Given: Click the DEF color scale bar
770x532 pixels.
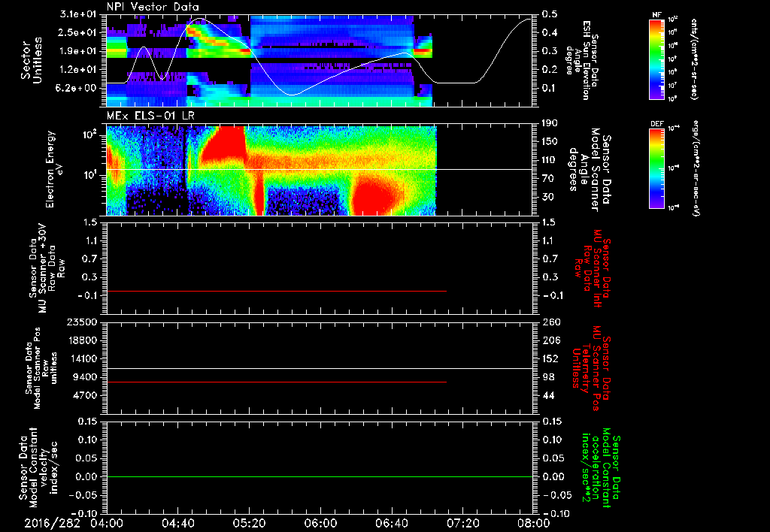Looking at the screenshot, I should [657, 168].
